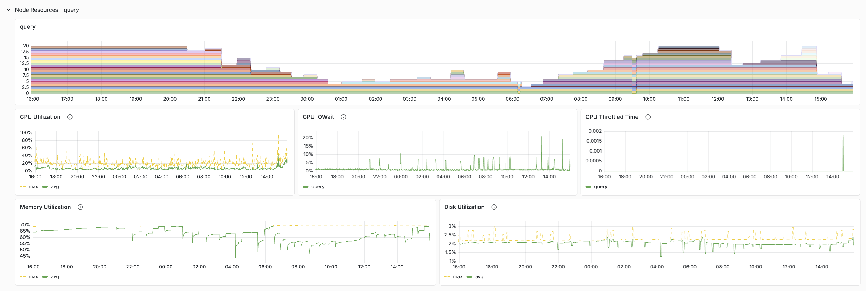
Task: Click the 12:00 axis label on the query chart
Action: click(x=718, y=99)
